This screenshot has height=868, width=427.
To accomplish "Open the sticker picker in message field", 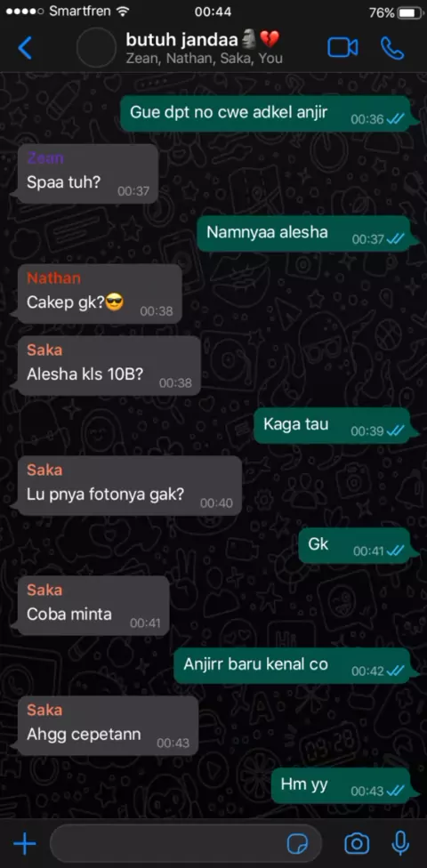I will (298, 844).
